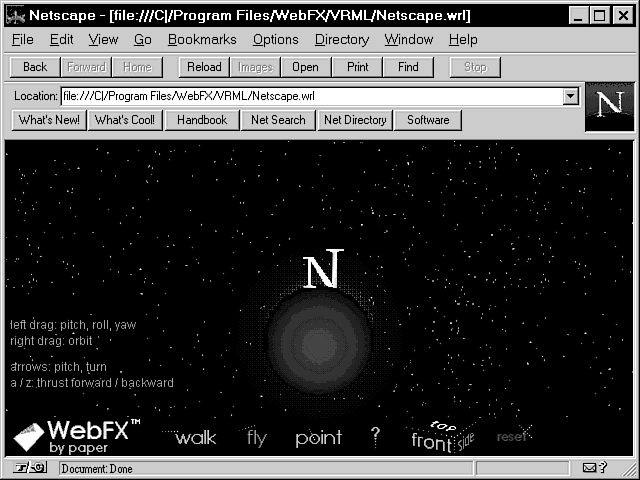The height and width of the screenshot is (480, 640).
Task: Switch to top view on cube
Action: (443, 426)
